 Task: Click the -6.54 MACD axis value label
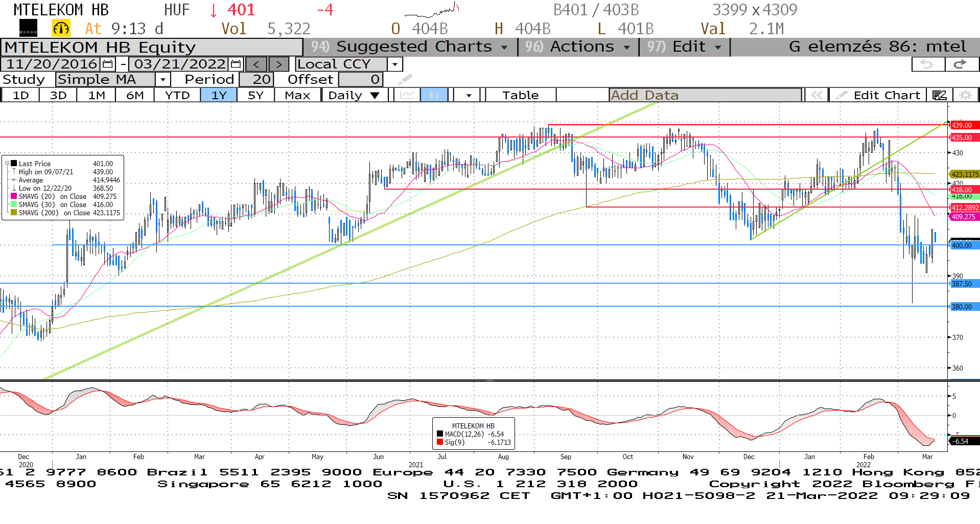pos(964,441)
